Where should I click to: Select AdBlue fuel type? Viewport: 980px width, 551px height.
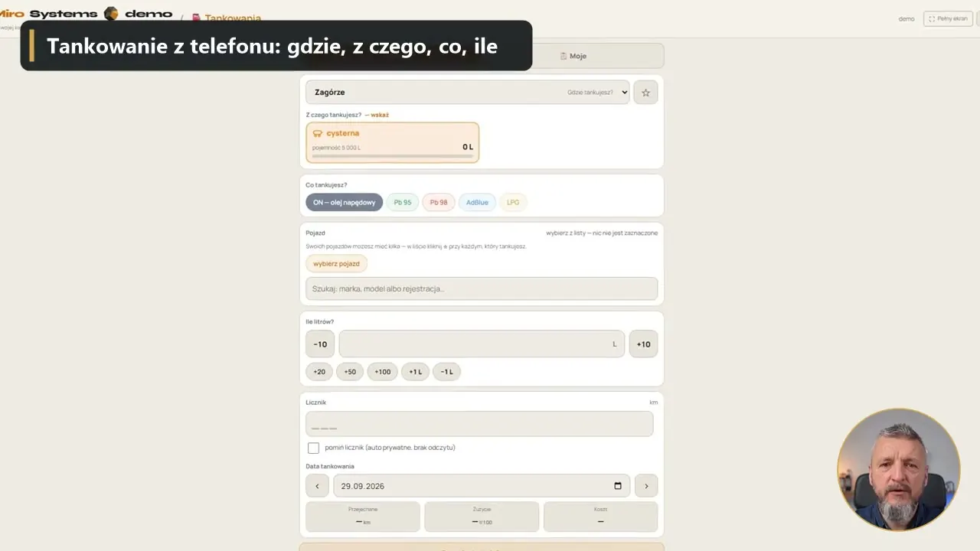pyautogui.click(x=477, y=203)
